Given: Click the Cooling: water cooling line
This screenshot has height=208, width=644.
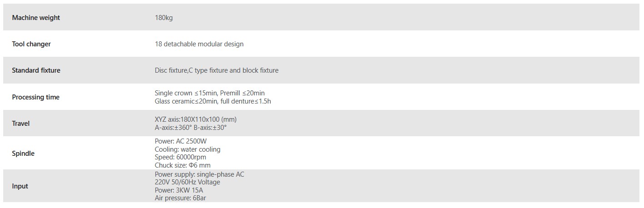Looking at the screenshot, I should tap(187, 149).
